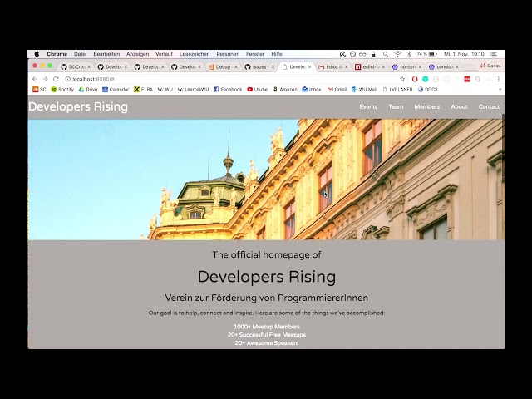Switch to the DDCrea GitHub tab
This screenshot has width=532, height=399.
click(74, 67)
